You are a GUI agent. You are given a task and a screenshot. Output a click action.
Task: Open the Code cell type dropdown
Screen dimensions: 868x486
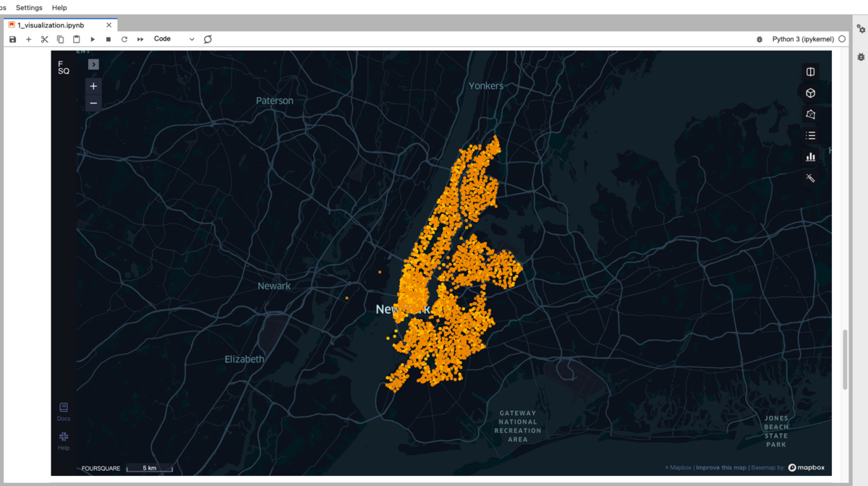click(172, 39)
